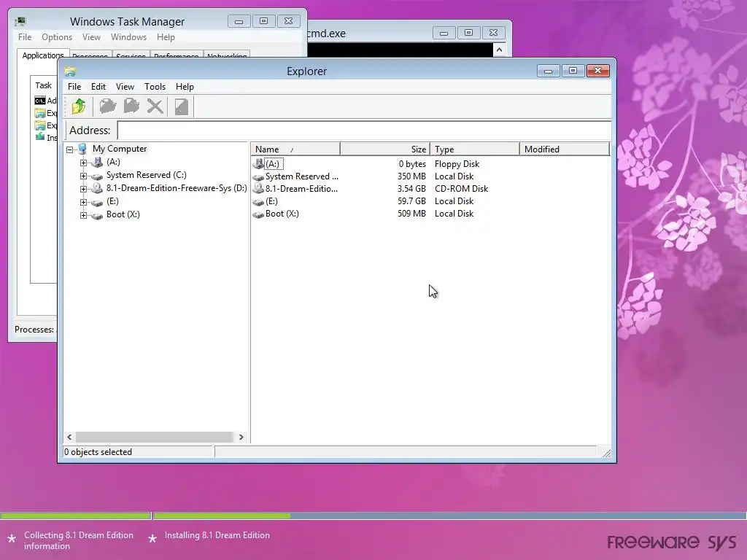Sort file list by Type column
The height and width of the screenshot is (560, 747).
tap(474, 149)
